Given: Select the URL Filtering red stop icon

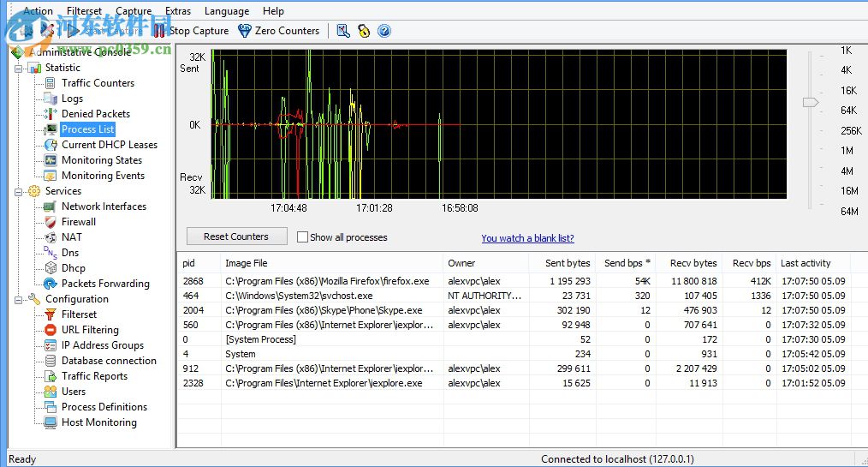Looking at the screenshot, I should tap(51, 330).
